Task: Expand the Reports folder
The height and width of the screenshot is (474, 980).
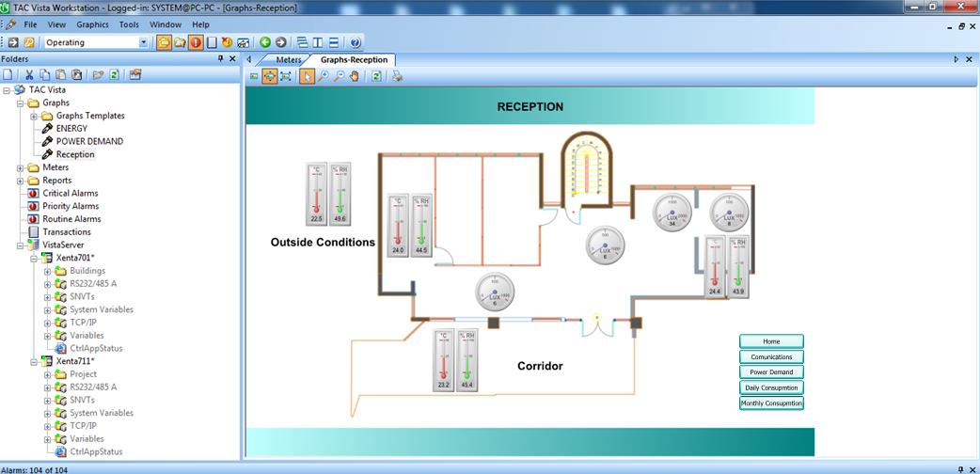Action: [x=20, y=180]
